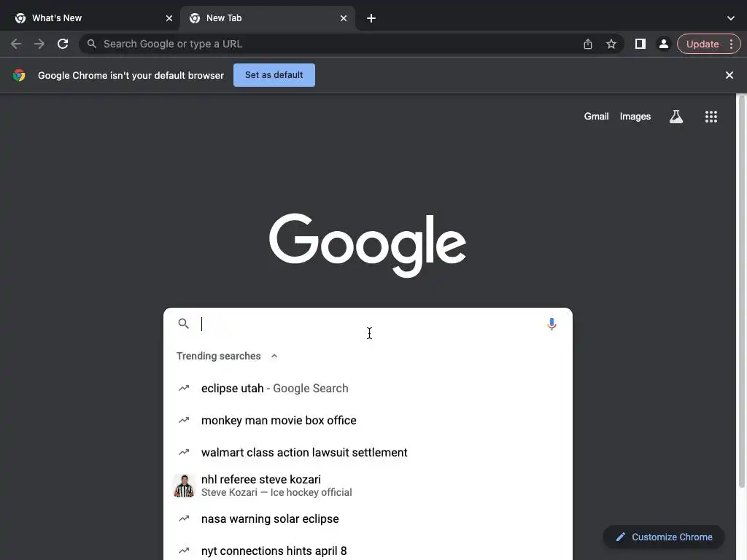Select the eclipse utah suggestion
This screenshot has width=747, height=560.
(368, 388)
